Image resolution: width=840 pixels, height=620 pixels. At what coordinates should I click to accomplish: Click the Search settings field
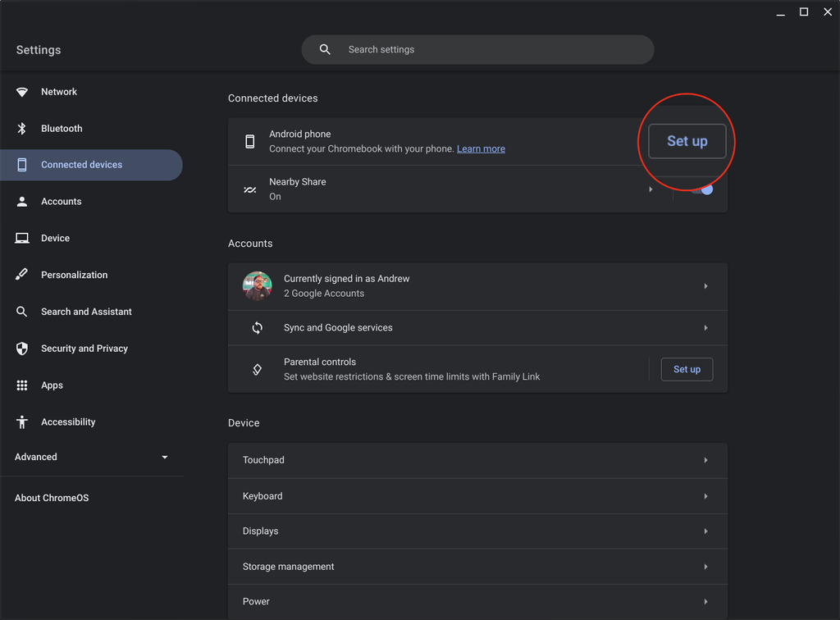click(x=477, y=50)
